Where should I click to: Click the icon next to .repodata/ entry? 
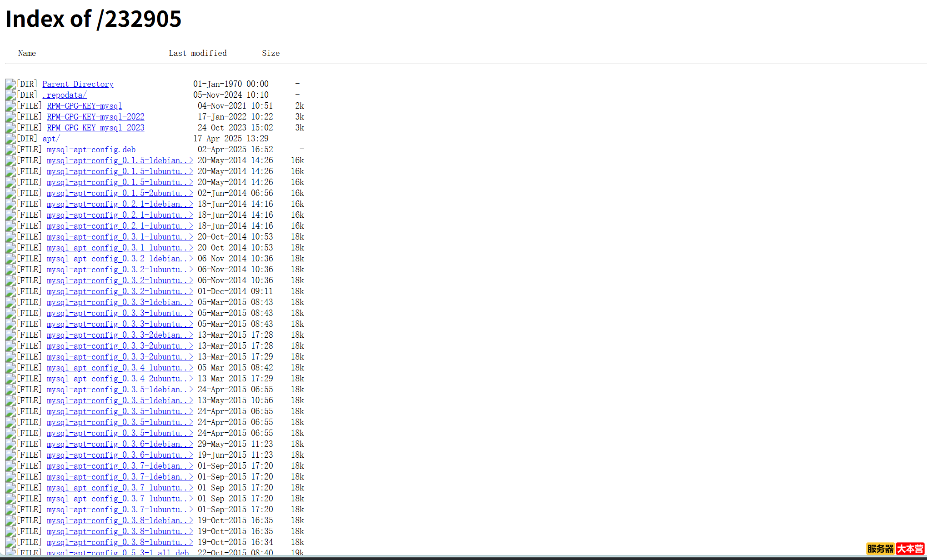click(10, 95)
